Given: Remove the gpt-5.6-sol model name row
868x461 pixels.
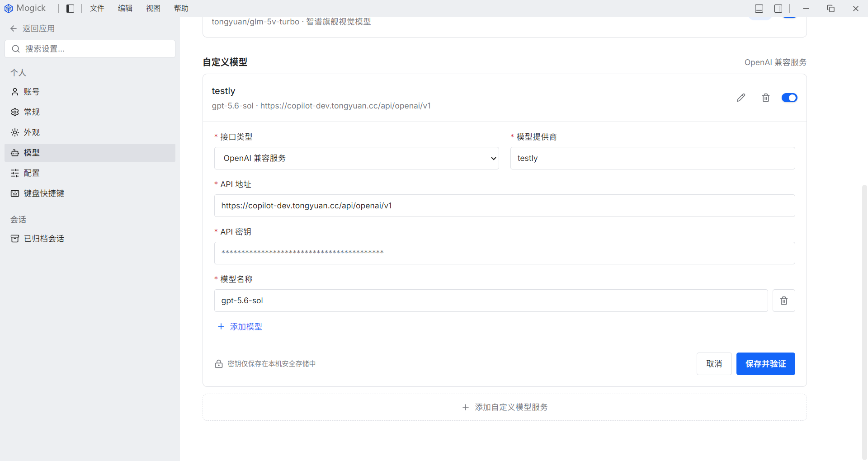Looking at the screenshot, I should pos(783,301).
